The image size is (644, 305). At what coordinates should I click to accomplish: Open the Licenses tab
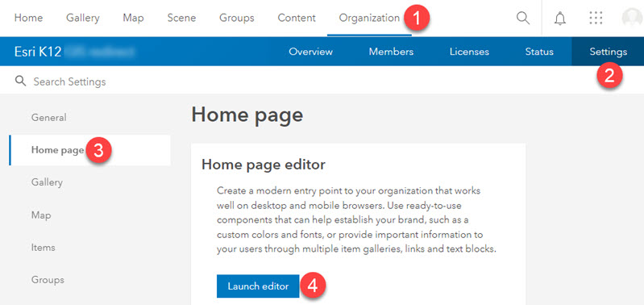(x=469, y=52)
